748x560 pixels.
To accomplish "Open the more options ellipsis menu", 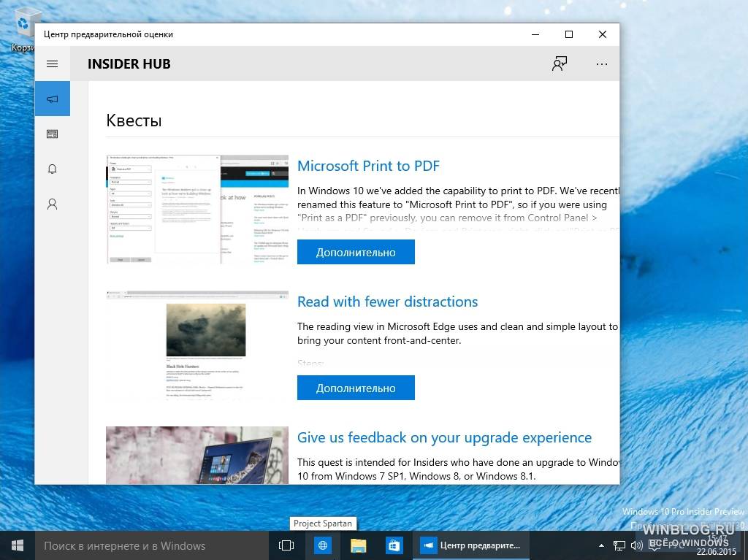I will [x=602, y=64].
